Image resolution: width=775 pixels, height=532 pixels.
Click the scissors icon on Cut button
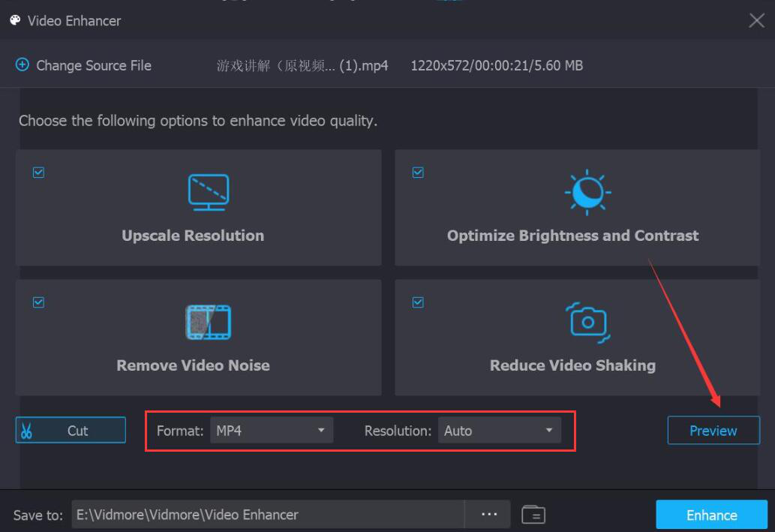click(x=26, y=431)
